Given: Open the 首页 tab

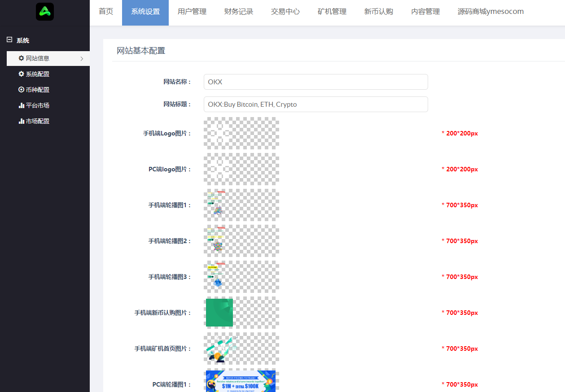Looking at the screenshot, I should [106, 12].
